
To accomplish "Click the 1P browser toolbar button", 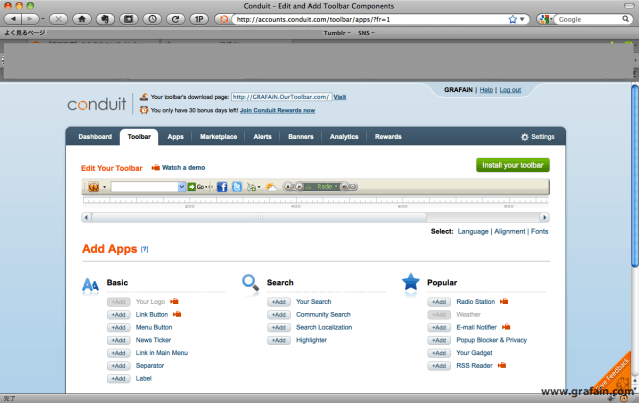I will pyautogui.click(x=199, y=19).
